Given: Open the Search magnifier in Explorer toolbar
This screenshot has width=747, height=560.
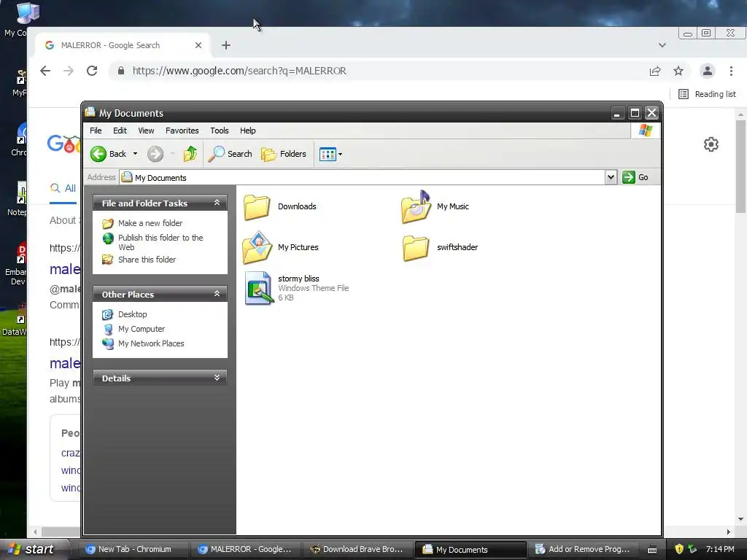Looking at the screenshot, I should click(x=230, y=154).
